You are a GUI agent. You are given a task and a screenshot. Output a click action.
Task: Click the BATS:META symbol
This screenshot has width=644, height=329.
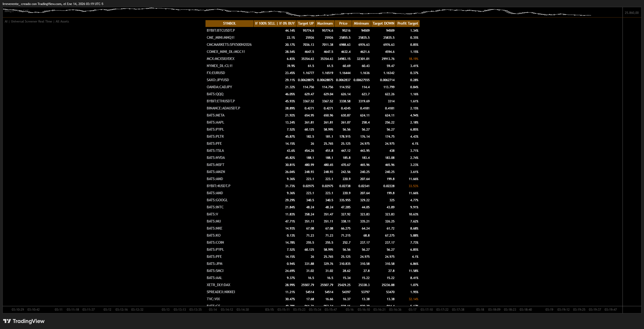[215, 115]
